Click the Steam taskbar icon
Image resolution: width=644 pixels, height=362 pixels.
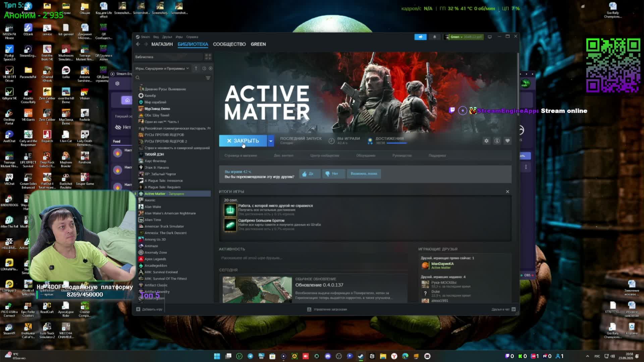361,356
